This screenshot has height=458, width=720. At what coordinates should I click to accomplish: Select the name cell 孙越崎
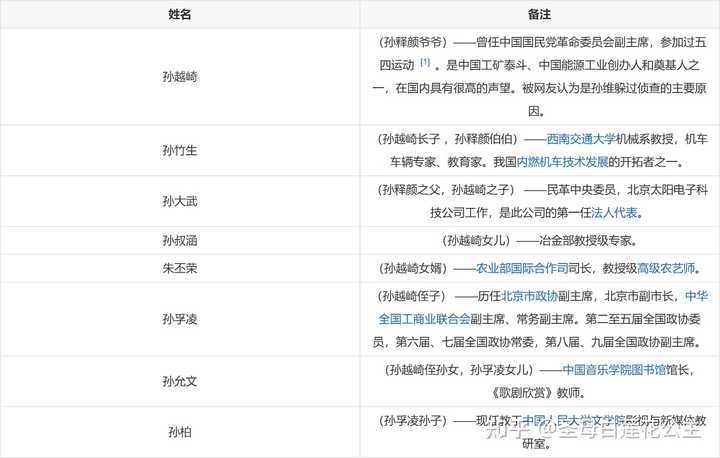tap(180, 77)
